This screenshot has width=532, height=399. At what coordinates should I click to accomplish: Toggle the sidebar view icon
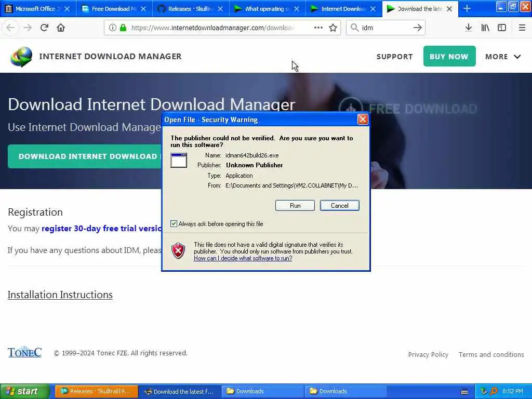pyautogui.click(x=502, y=28)
